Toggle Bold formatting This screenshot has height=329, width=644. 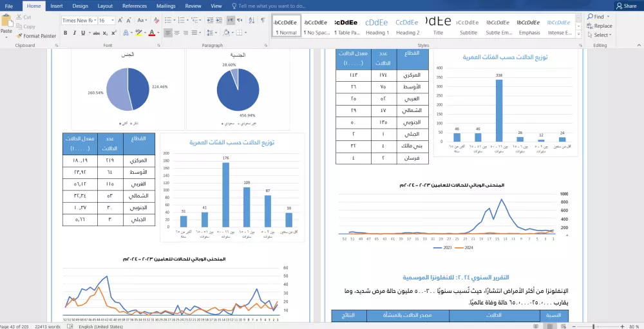pyautogui.click(x=65, y=33)
